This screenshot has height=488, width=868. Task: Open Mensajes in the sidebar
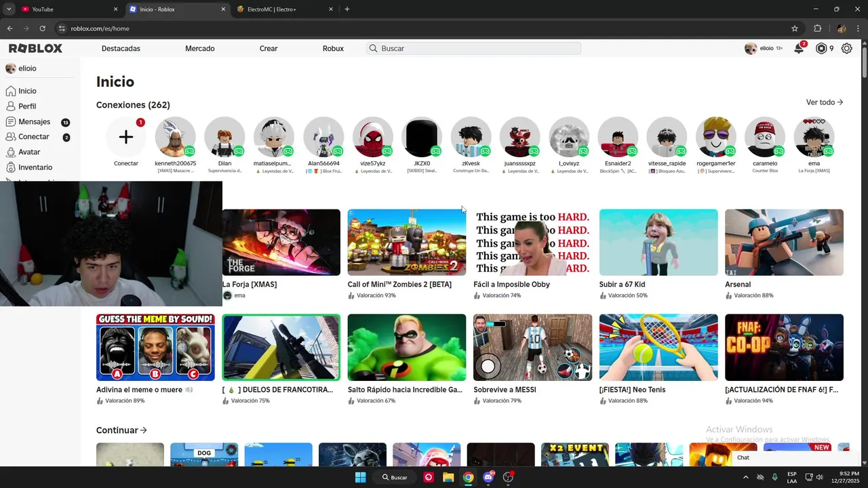(34, 122)
